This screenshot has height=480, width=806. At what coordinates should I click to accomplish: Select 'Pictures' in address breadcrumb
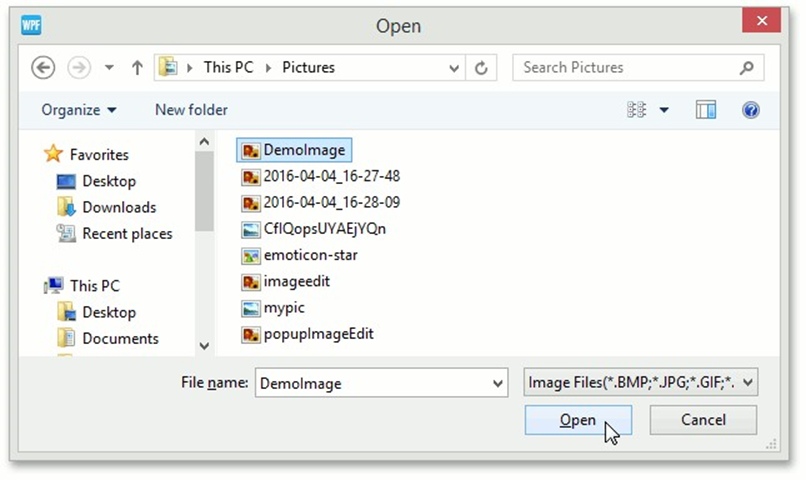(308, 67)
